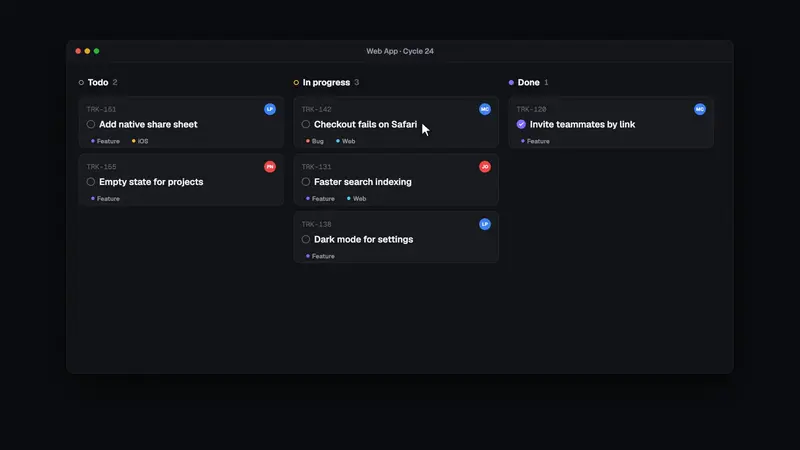Click the TRK ID on Dark mode for settings card
Image resolution: width=800 pixels, height=450 pixels.
click(x=316, y=224)
